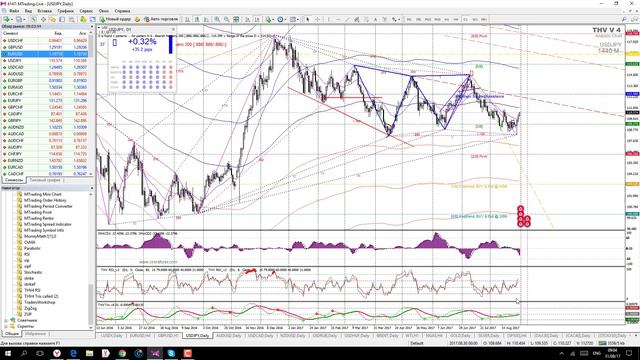
Task: Click the search magnifier icon in toolbar
Action: [624, 19]
